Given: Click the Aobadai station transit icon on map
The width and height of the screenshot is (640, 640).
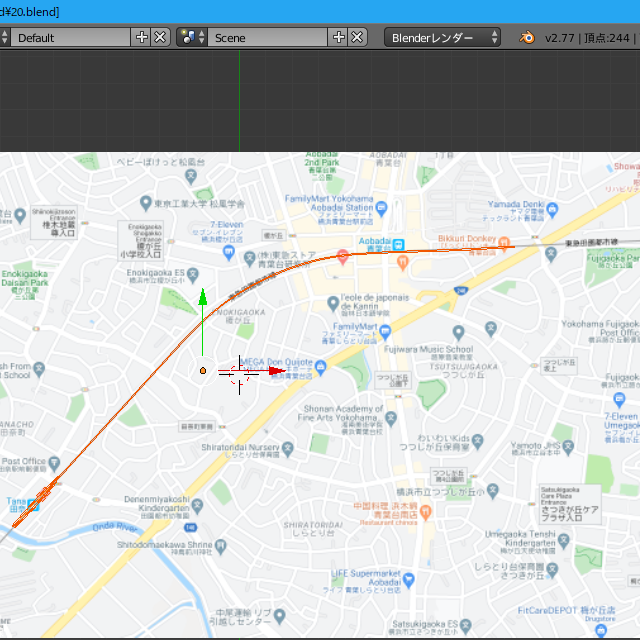Looking at the screenshot, I should point(398,244).
